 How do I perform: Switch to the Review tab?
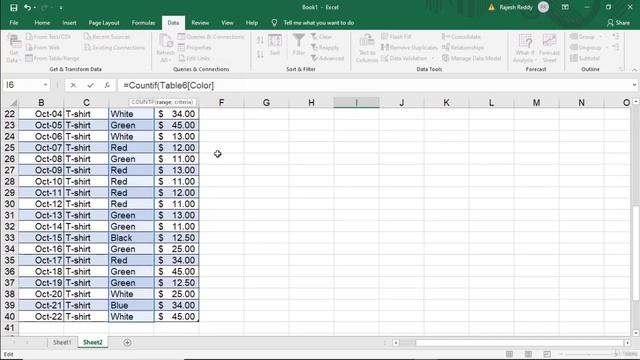tap(200, 23)
